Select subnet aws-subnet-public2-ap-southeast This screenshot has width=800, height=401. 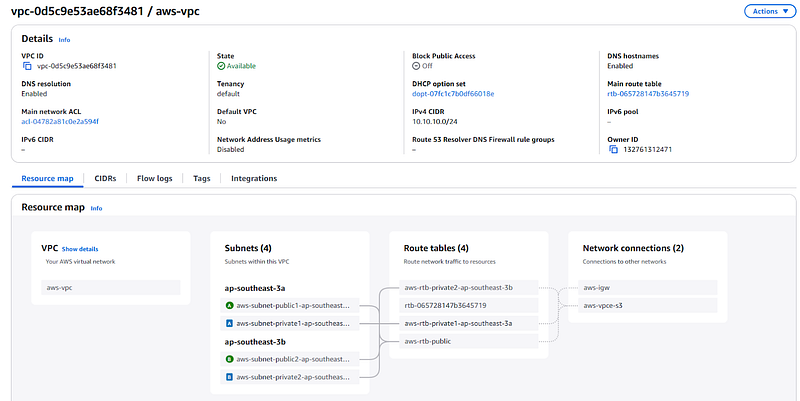(x=290, y=359)
